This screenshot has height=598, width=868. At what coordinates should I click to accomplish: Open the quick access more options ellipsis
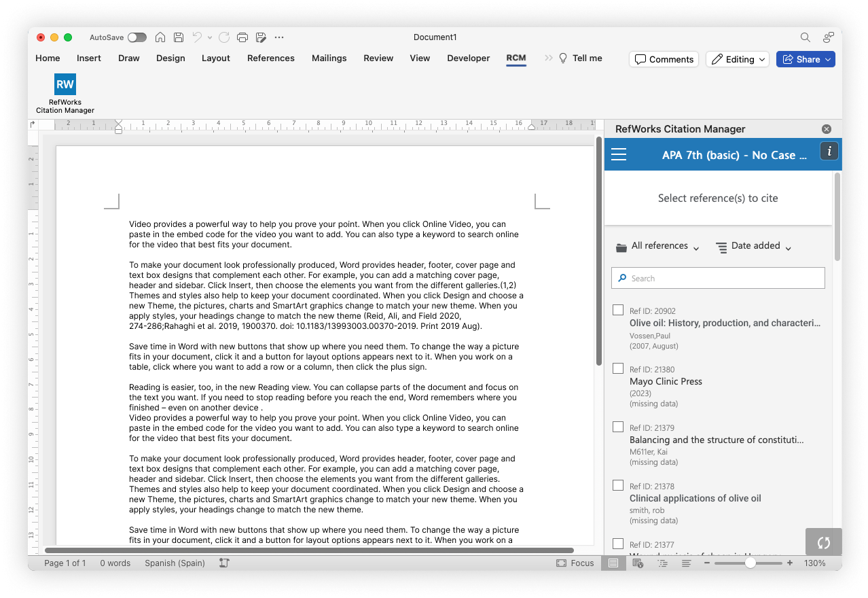279,37
